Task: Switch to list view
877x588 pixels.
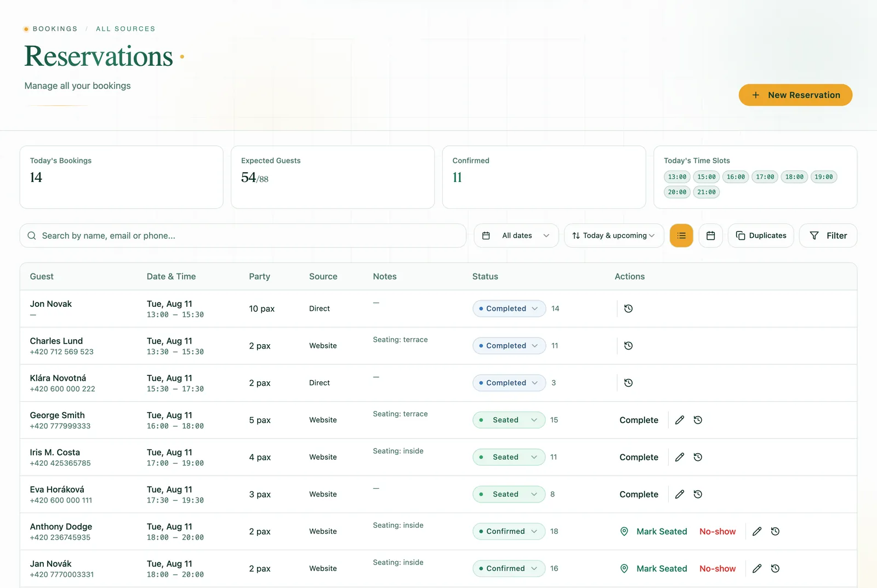Action: click(681, 236)
